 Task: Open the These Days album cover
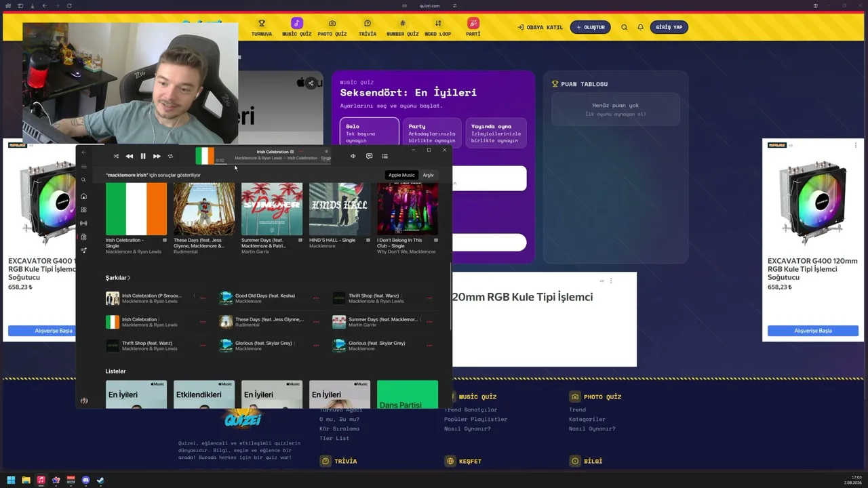click(x=204, y=208)
